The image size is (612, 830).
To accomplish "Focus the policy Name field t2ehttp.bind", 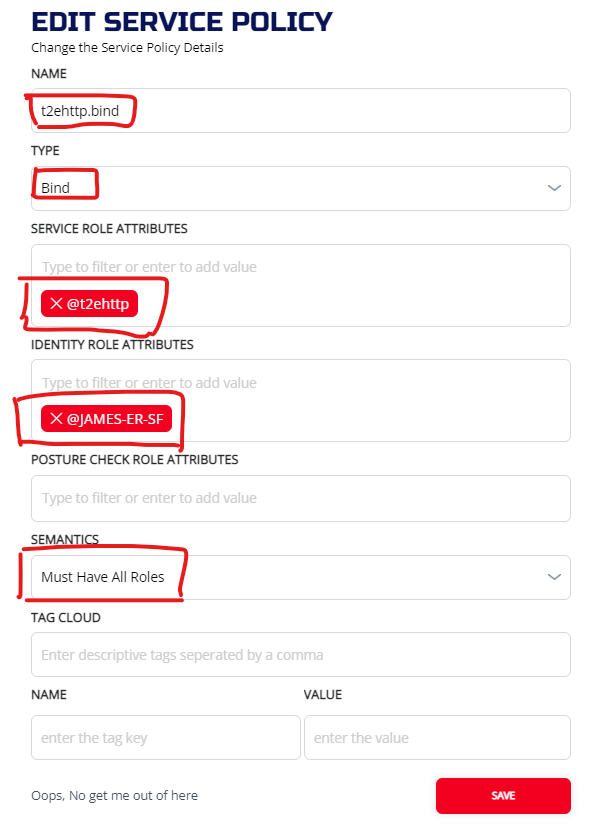I will 300,110.
